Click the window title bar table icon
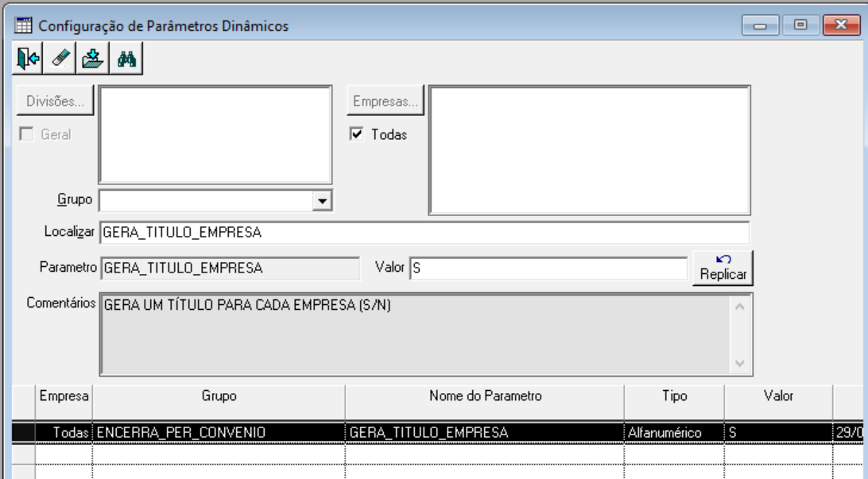The image size is (868, 479). tap(23, 25)
